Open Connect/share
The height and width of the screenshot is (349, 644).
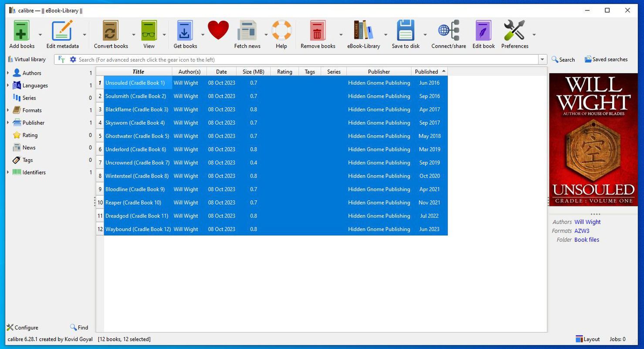point(448,31)
